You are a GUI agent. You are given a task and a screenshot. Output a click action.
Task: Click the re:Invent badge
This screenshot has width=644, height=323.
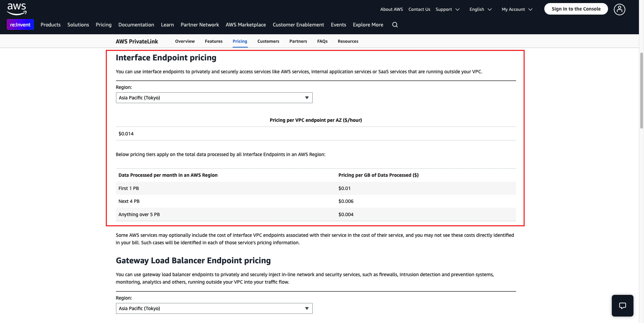point(20,25)
